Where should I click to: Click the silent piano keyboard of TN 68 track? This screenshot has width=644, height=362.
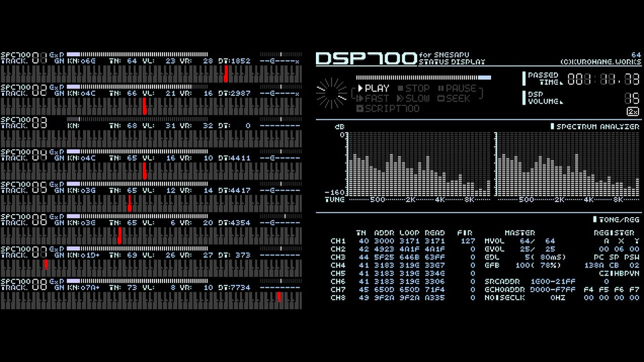[x=151, y=139]
